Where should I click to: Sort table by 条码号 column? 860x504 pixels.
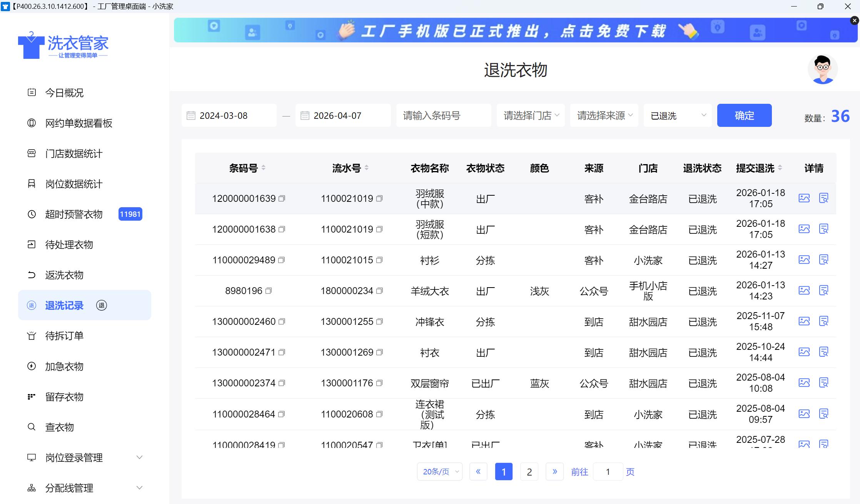(264, 168)
